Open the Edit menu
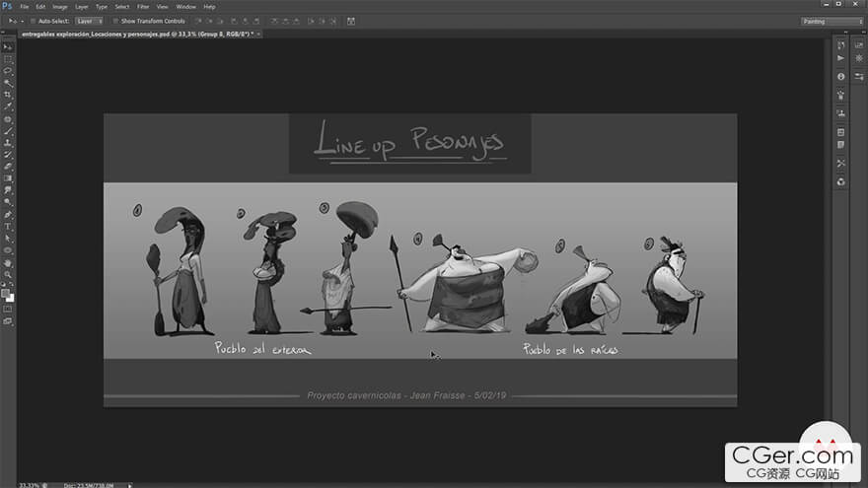Image resolution: width=868 pixels, height=488 pixels. [x=40, y=7]
